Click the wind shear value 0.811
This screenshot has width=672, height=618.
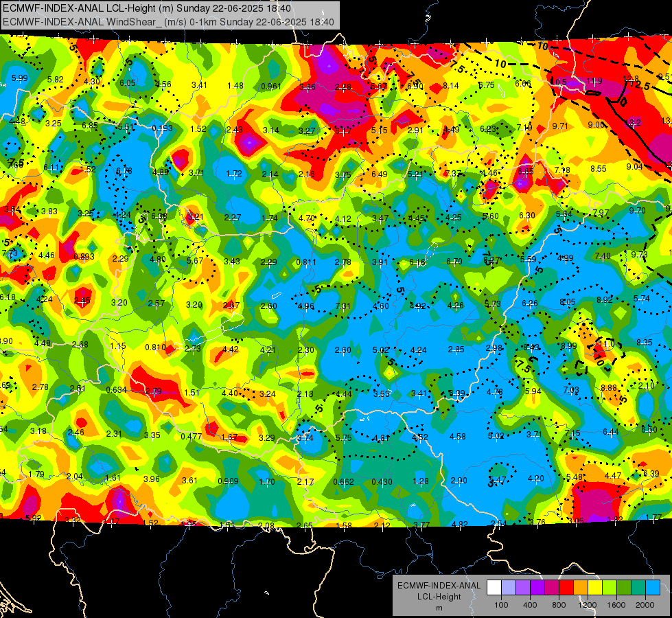(306, 262)
